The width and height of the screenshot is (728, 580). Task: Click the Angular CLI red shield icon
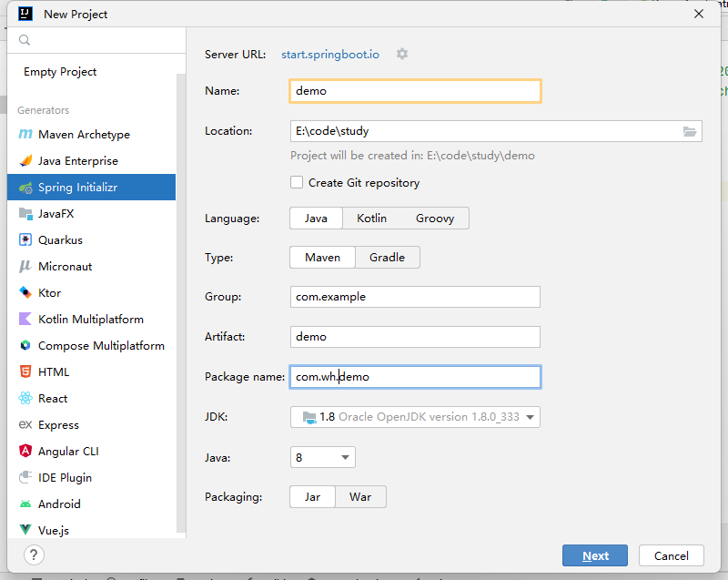point(25,451)
